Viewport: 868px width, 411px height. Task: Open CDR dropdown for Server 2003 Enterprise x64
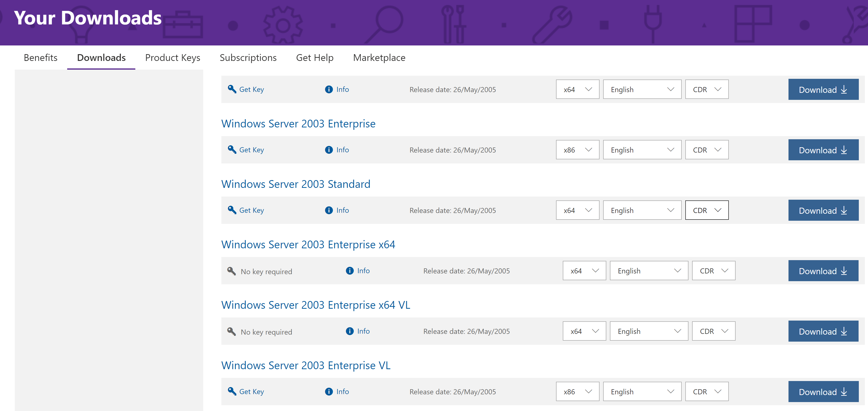[x=714, y=270]
